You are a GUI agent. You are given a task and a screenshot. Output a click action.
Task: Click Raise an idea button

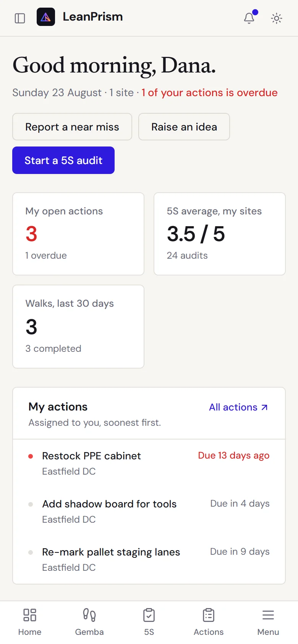point(184,127)
